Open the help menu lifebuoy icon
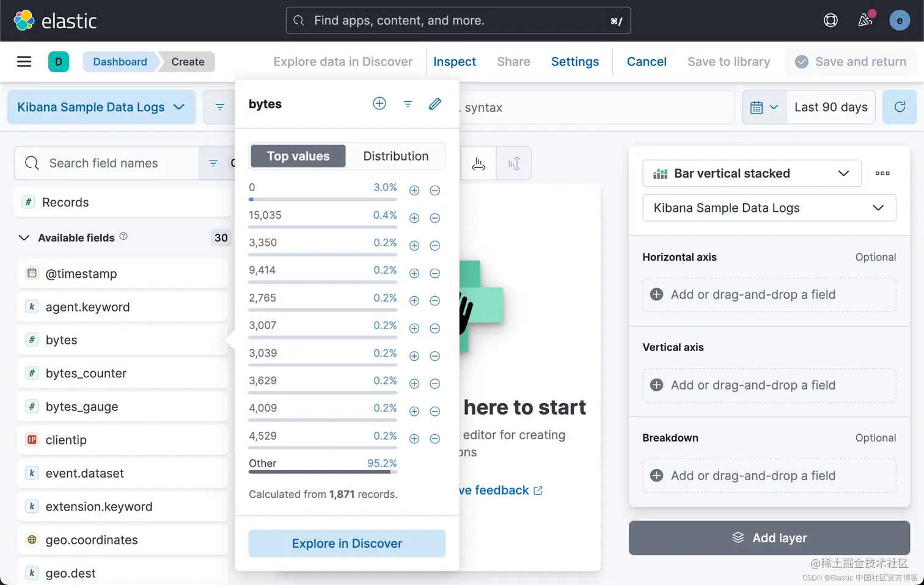Screen dimensions: 924x585 click(x=831, y=21)
